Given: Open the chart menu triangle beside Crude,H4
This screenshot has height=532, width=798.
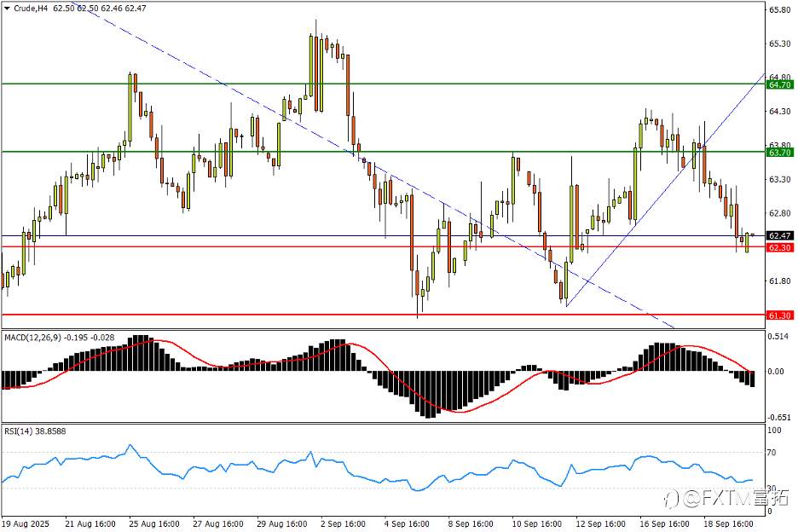Looking at the screenshot, I should tap(7, 9).
